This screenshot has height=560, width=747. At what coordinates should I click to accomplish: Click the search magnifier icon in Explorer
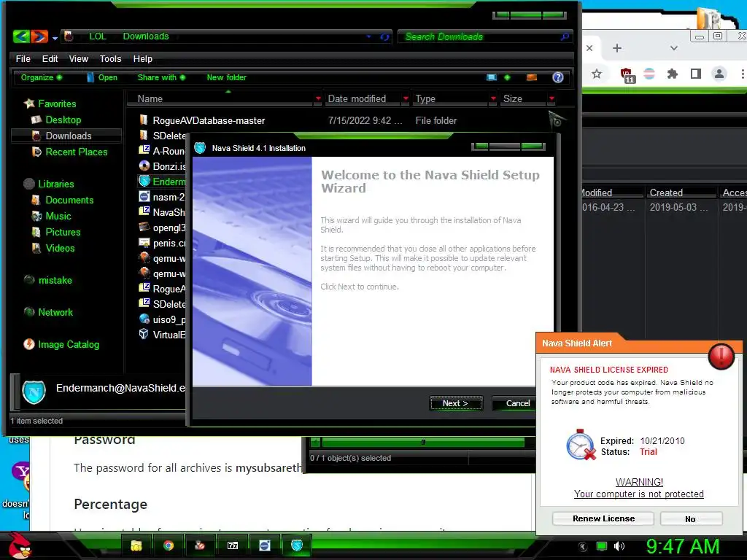[x=565, y=36]
